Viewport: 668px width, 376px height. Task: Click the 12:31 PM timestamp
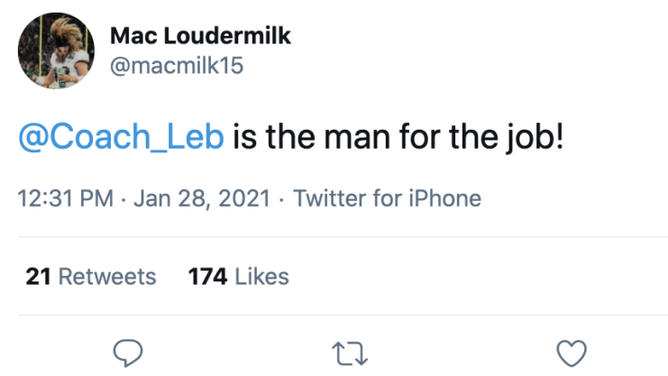66,198
